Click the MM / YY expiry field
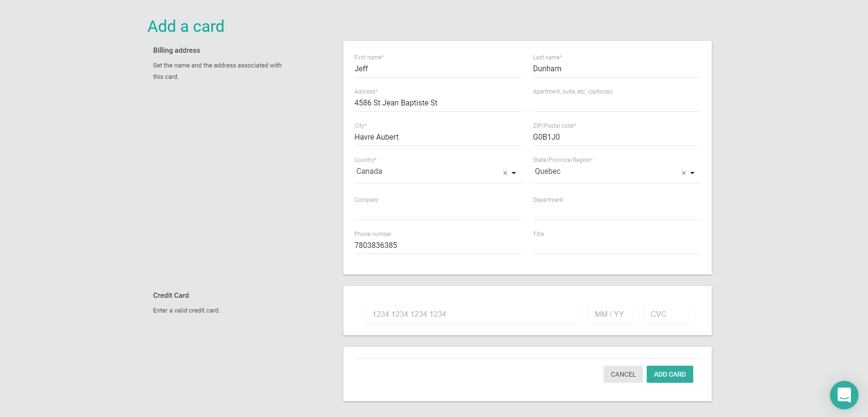Viewport: 868px width, 417px height. point(610,314)
